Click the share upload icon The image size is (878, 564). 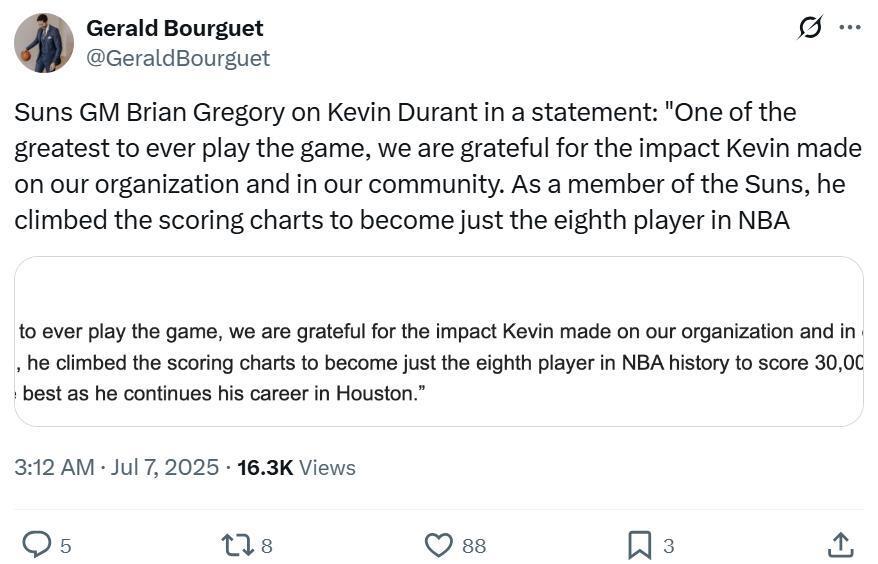coord(840,545)
